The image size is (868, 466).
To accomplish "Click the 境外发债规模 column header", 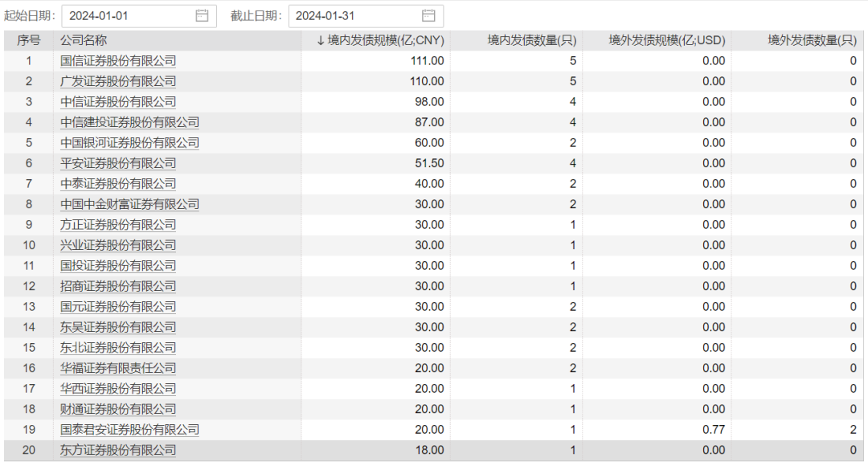I will [x=666, y=40].
